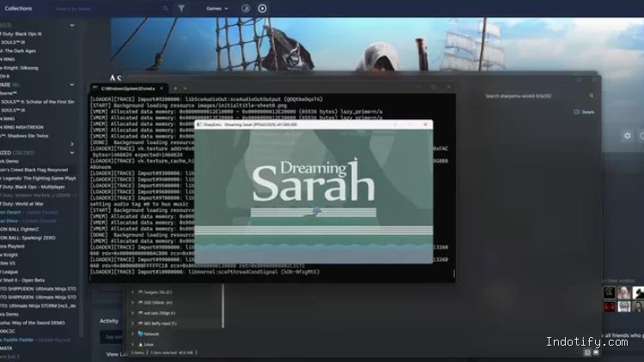Expand SSD 550mb drive in Explorer tree
The height and width of the screenshot is (362, 644).
[x=132, y=303]
